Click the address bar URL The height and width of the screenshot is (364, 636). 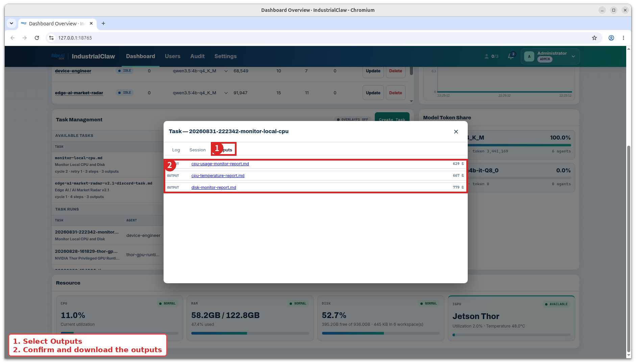tap(75, 38)
